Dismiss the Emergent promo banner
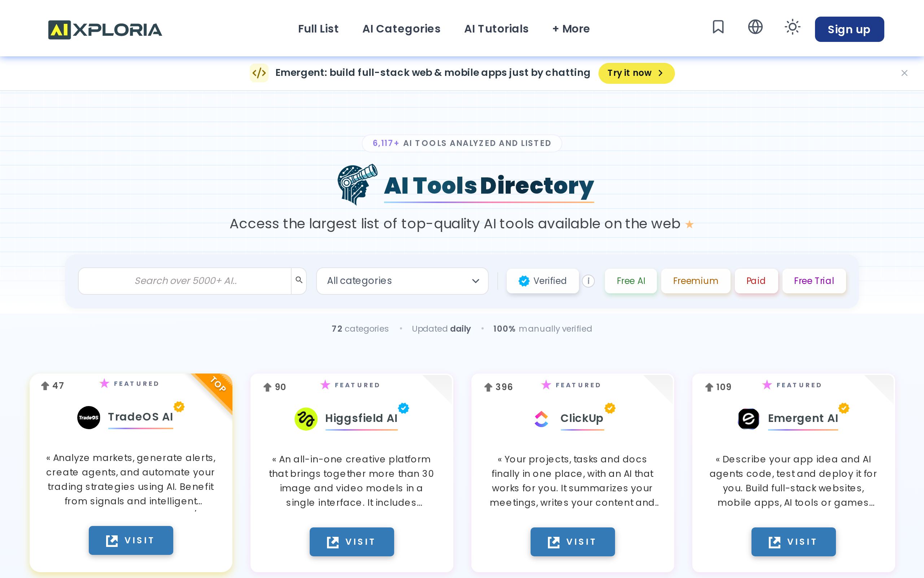 904,73
